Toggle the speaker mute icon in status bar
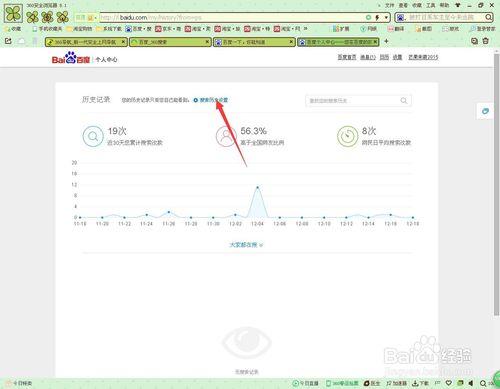The image size is (500, 389). click(x=471, y=383)
